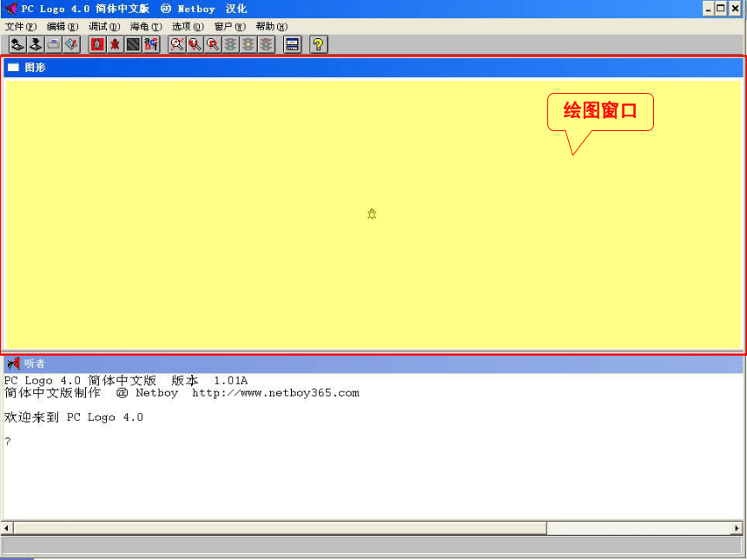Viewport: 747px width, 560px height.
Task: Click the 图形 window title bar
Action: click(373, 68)
